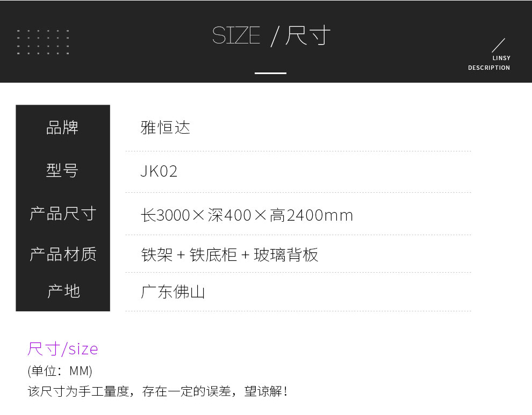Click the brand value 雅恒达
Screen dimensions: 532x415
click(x=166, y=128)
